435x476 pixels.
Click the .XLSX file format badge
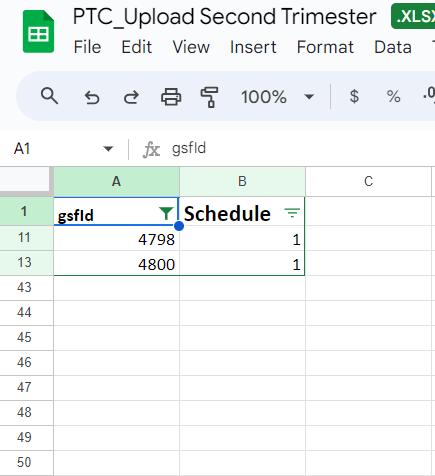pyautogui.click(x=413, y=16)
